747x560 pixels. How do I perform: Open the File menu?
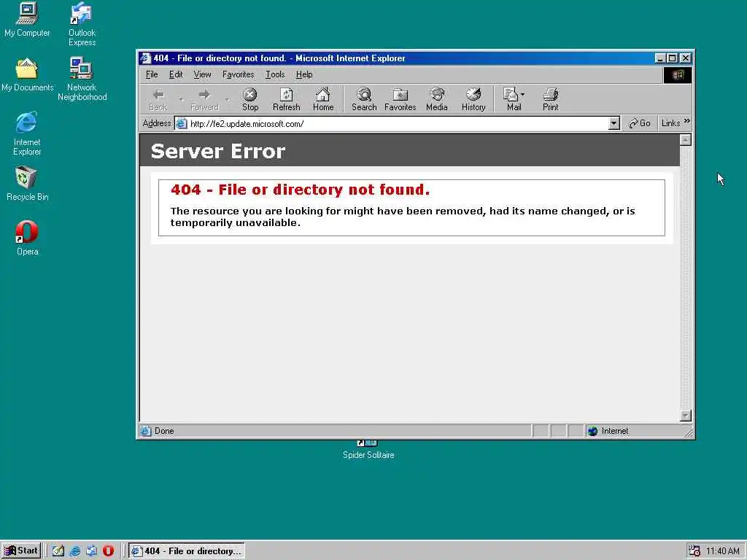152,74
